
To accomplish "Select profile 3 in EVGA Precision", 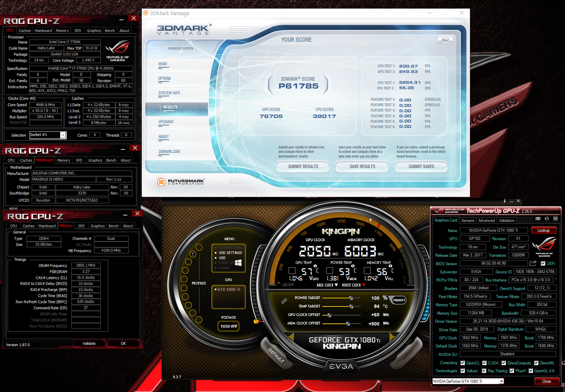I will click(185, 270).
